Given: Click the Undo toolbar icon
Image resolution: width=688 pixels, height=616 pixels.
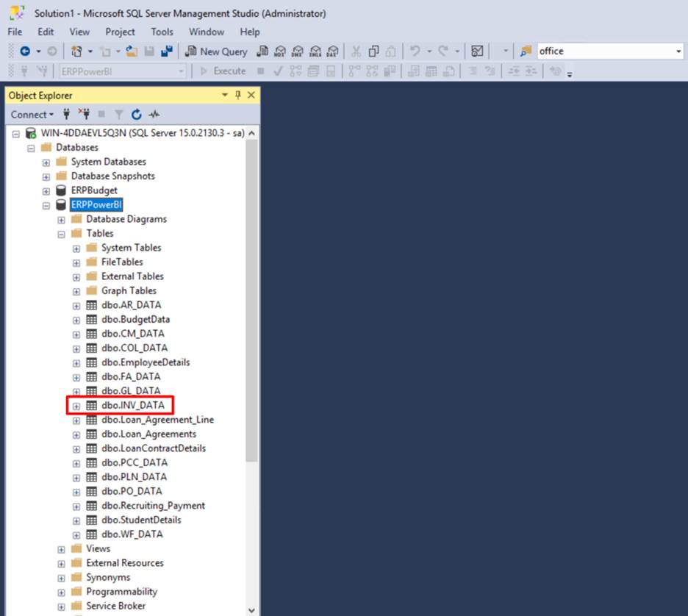Looking at the screenshot, I should point(415,51).
